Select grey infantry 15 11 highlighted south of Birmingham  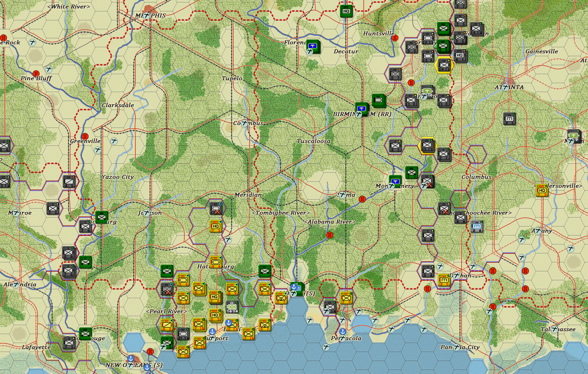pyautogui.click(x=427, y=145)
